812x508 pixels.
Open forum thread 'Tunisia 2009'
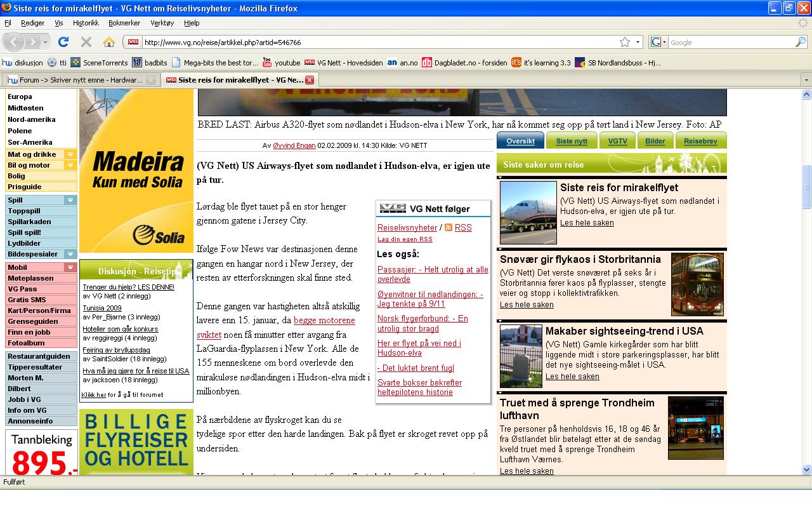coord(101,308)
